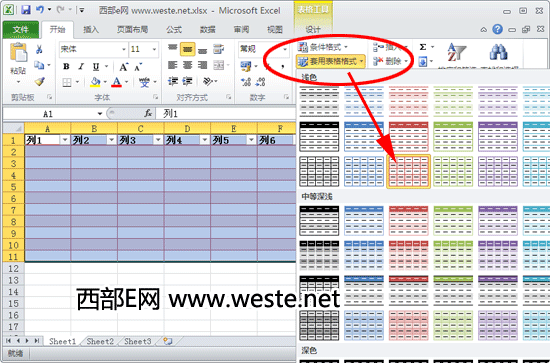Click the text orientation icon
This screenshot has width=550, height=363.
(x=208, y=82)
